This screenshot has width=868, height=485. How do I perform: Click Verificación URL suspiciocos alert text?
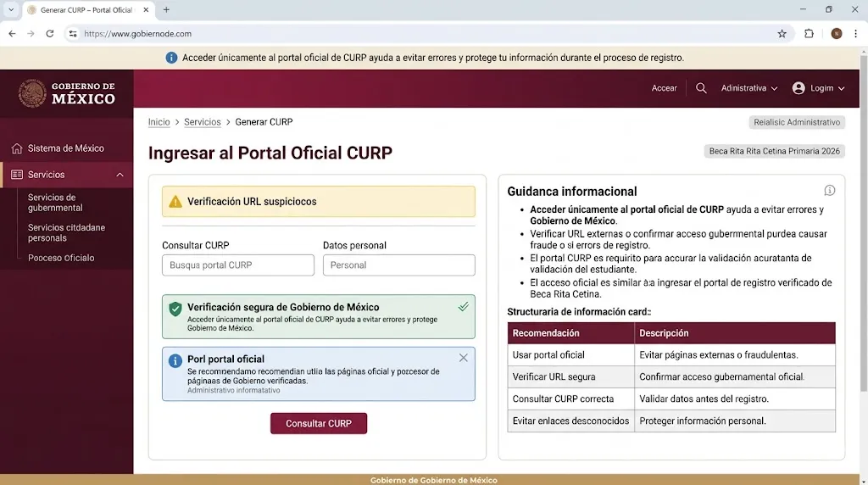pos(252,202)
